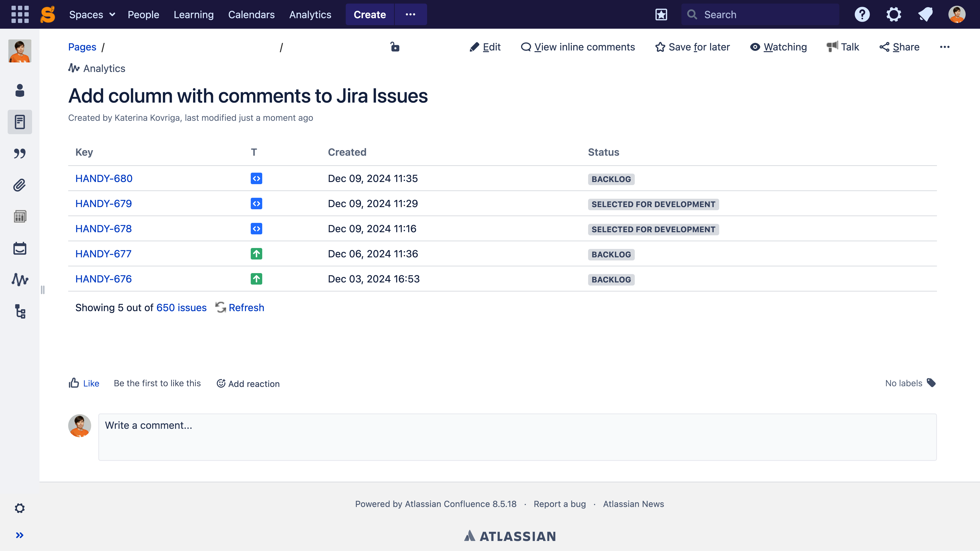The image size is (980, 551).
Task: Open the Spaces dropdown menu
Action: pos(92,14)
